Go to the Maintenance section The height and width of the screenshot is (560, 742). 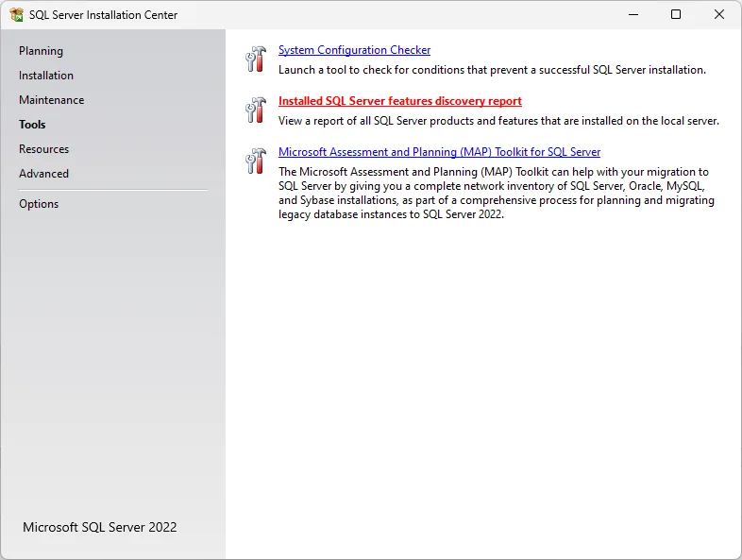[x=52, y=100]
